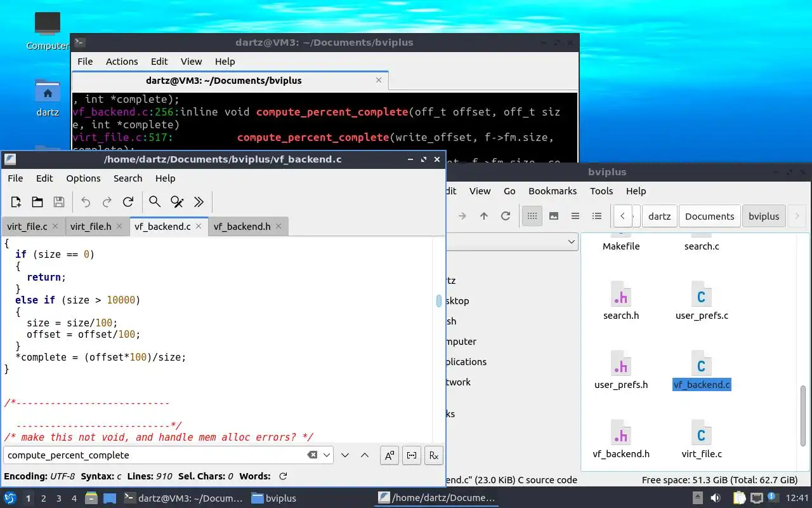
Task: Click the New document icon in editor toolbar
Action: pos(16,202)
